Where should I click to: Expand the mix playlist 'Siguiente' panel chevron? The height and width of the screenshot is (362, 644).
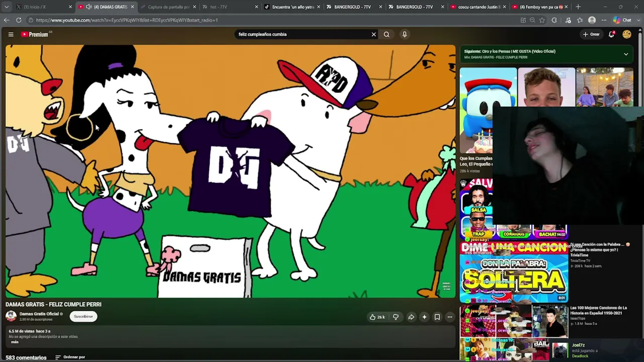pyautogui.click(x=626, y=54)
